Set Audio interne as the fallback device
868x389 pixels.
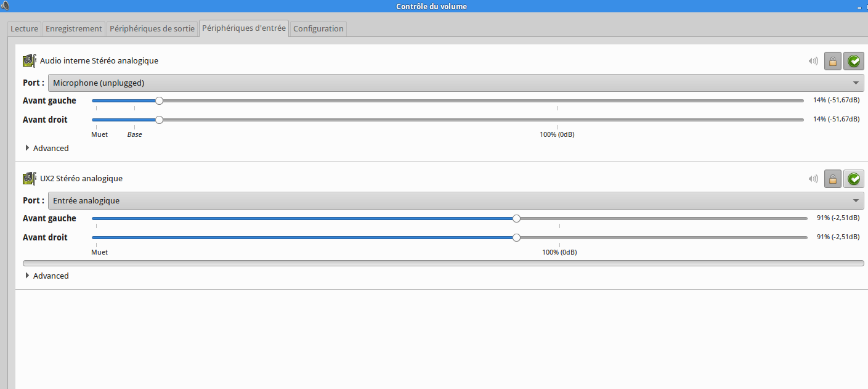(854, 61)
